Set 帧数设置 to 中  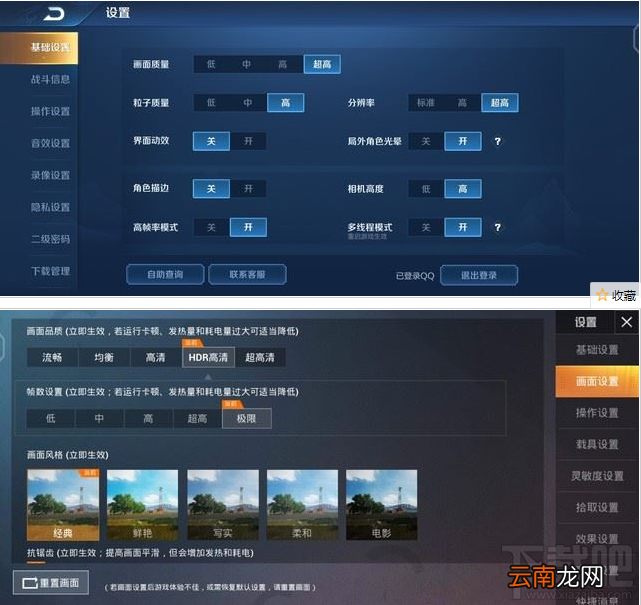[x=99, y=419]
